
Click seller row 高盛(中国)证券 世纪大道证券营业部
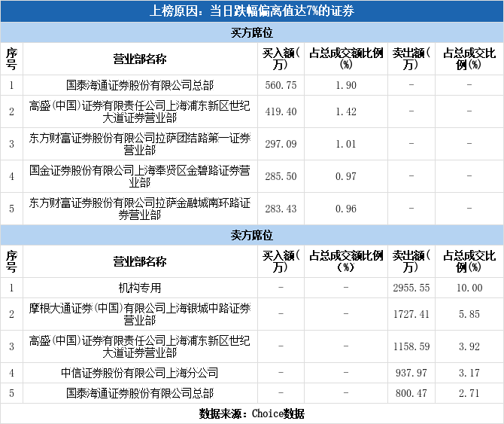[x=140, y=346]
